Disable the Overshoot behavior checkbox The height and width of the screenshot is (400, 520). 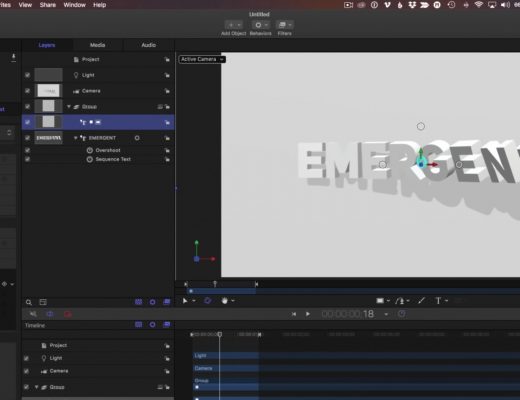pos(27,150)
